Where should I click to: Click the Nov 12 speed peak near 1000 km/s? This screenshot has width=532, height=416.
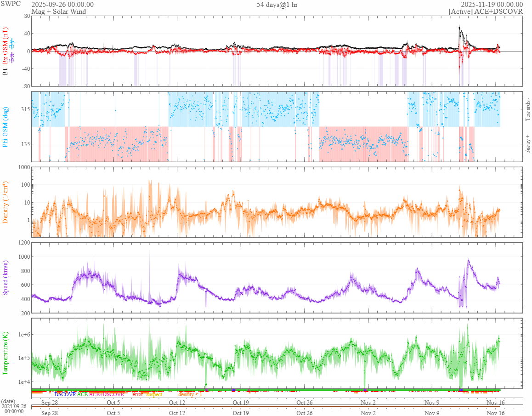(x=469, y=261)
